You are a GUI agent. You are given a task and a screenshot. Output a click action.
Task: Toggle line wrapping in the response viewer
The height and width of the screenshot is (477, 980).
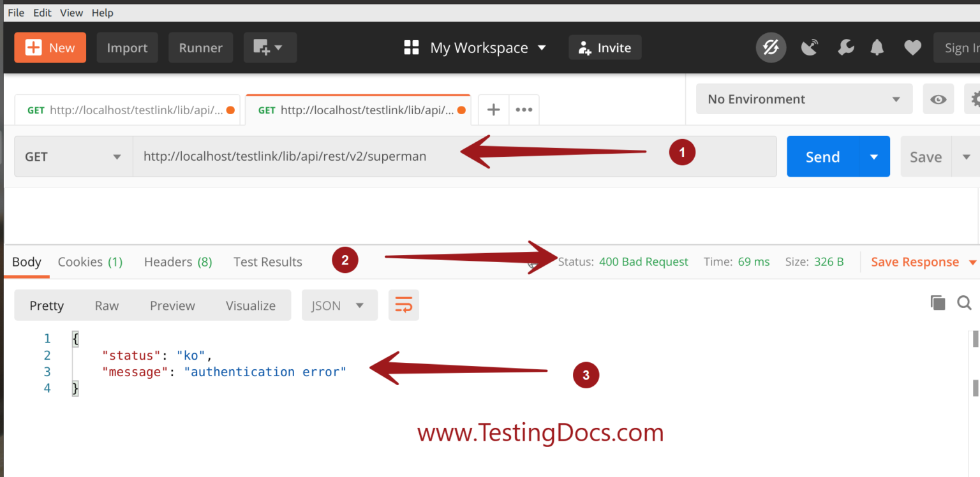coord(403,305)
